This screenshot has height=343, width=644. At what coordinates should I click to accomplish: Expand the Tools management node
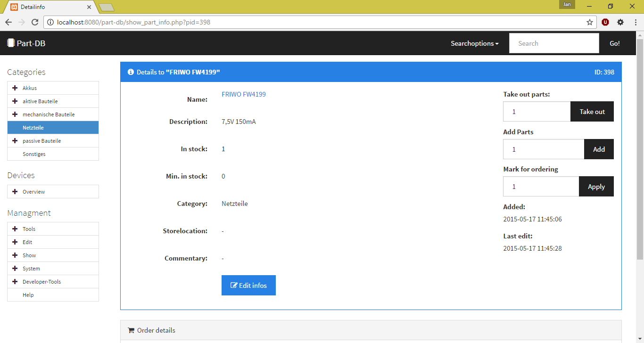coord(15,229)
